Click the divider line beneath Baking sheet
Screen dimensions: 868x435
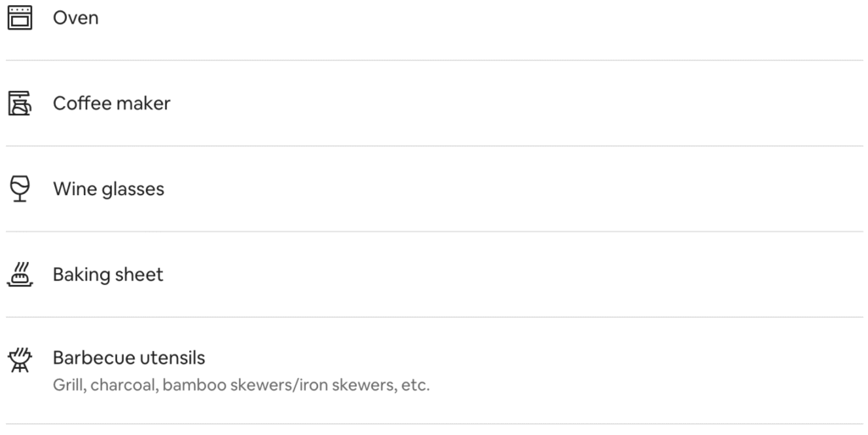[x=434, y=317]
